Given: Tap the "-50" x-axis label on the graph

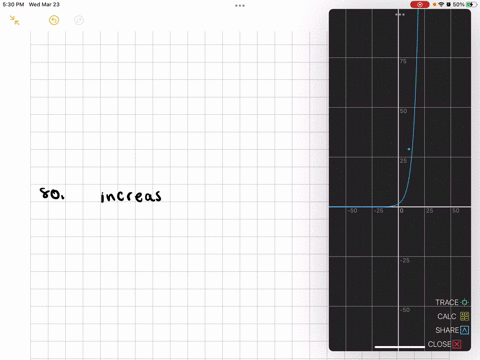Looking at the screenshot, I should point(352,211).
